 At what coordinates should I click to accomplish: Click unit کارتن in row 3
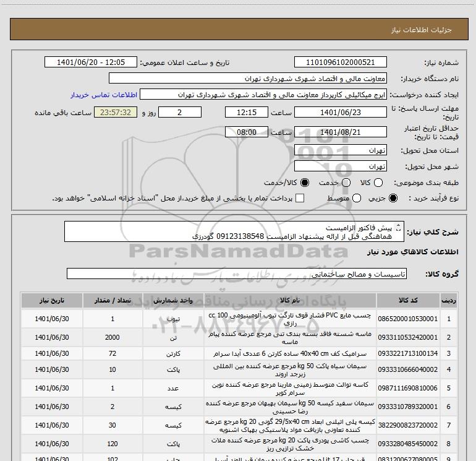[173, 354]
